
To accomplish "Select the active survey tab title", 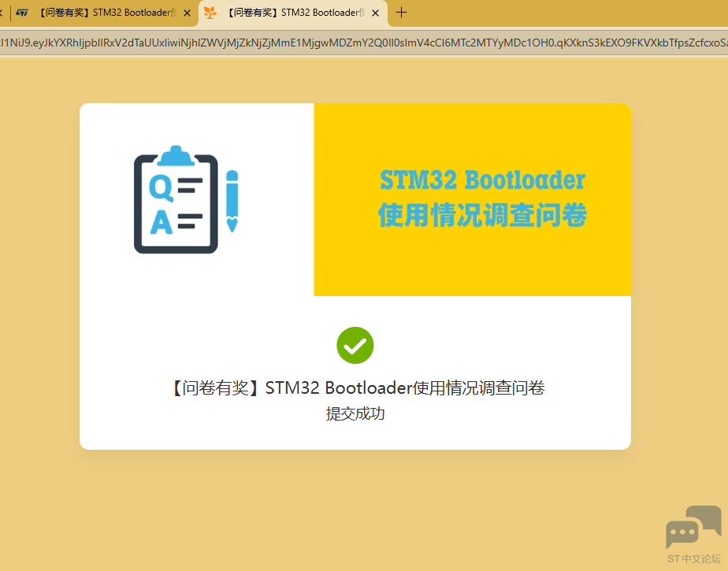I will 295,13.
